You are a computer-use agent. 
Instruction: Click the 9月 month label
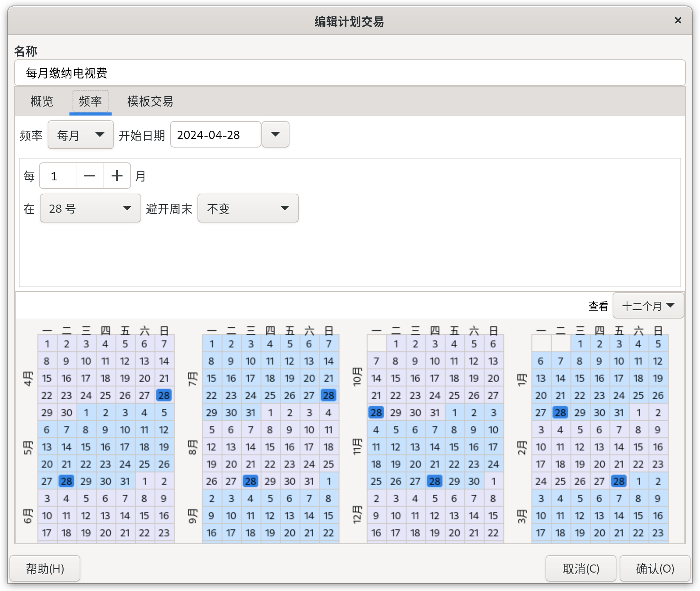[x=193, y=516]
